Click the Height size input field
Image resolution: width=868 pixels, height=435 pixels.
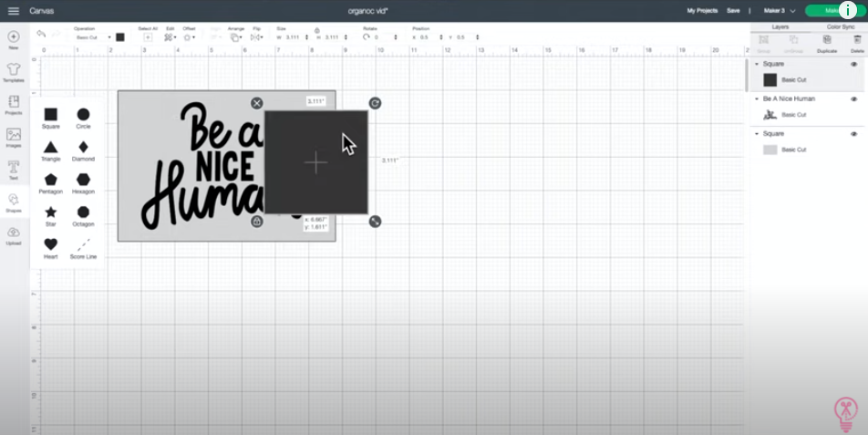coord(332,37)
